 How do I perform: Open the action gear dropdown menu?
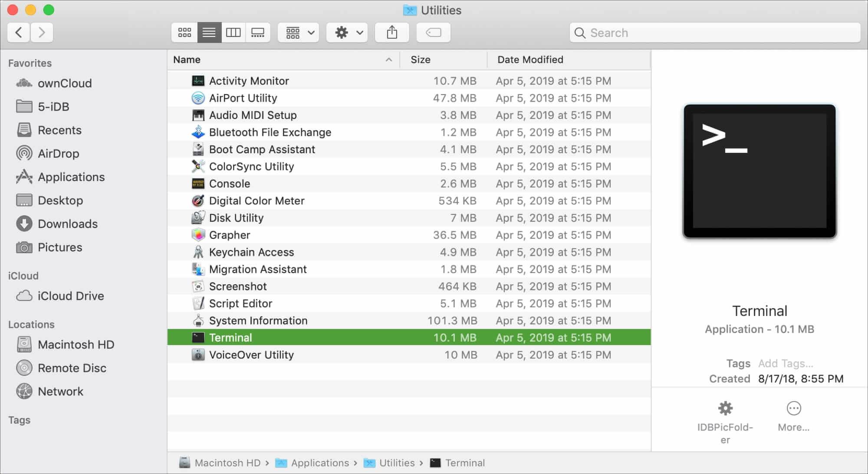(x=348, y=32)
